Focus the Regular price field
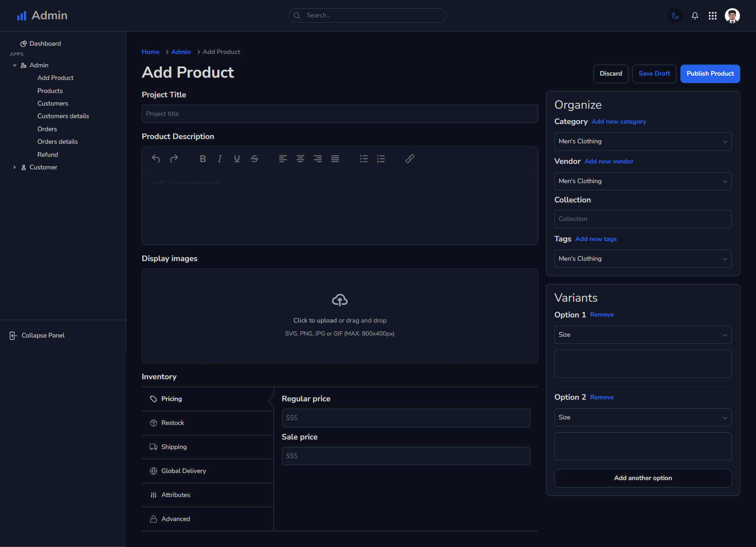 point(406,418)
